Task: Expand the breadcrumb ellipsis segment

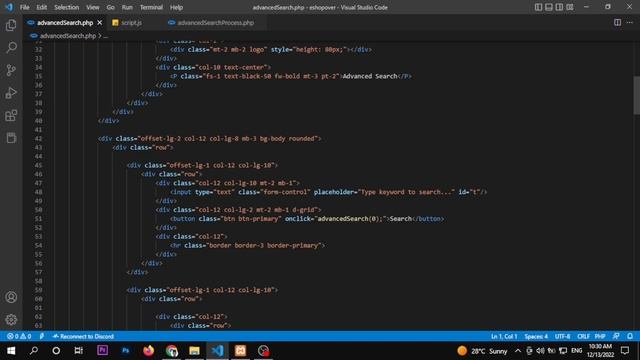Action: coord(106,36)
